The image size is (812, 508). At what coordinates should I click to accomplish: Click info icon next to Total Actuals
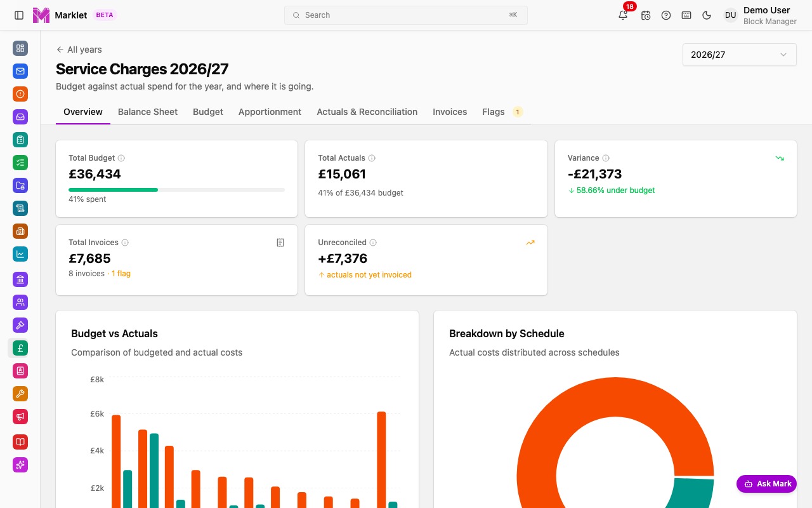pyautogui.click(x=372, y=158)
